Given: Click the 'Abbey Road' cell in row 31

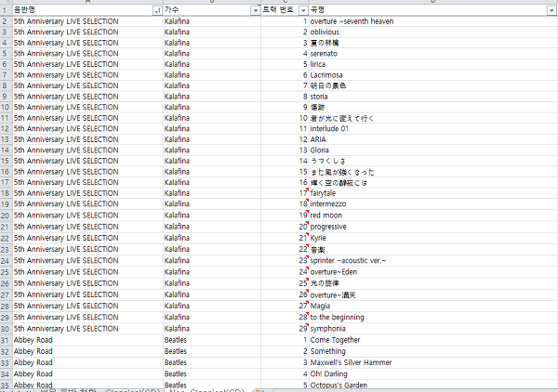Looking at the screenshot, I should pos(87,340).
